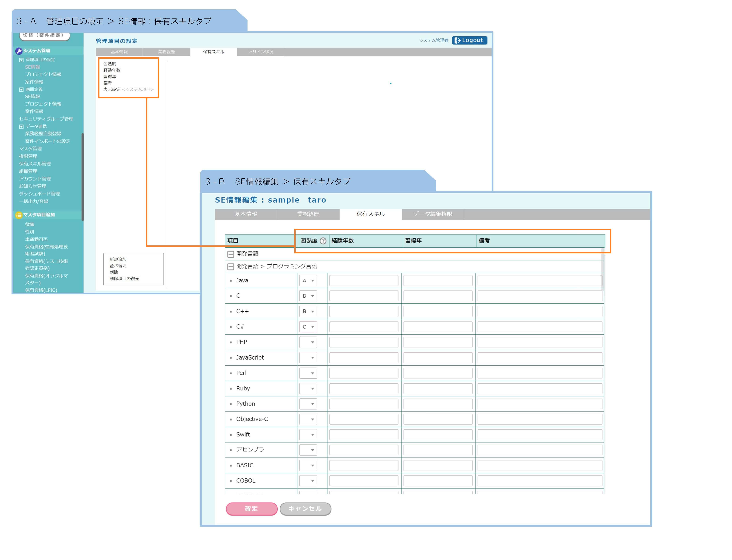Switch to the データ編集権限 tab

pos(432,214)
